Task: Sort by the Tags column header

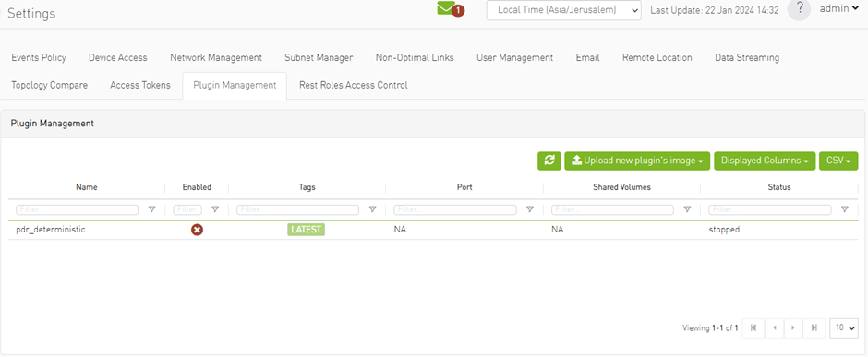Action: click(x=307, y=187)
